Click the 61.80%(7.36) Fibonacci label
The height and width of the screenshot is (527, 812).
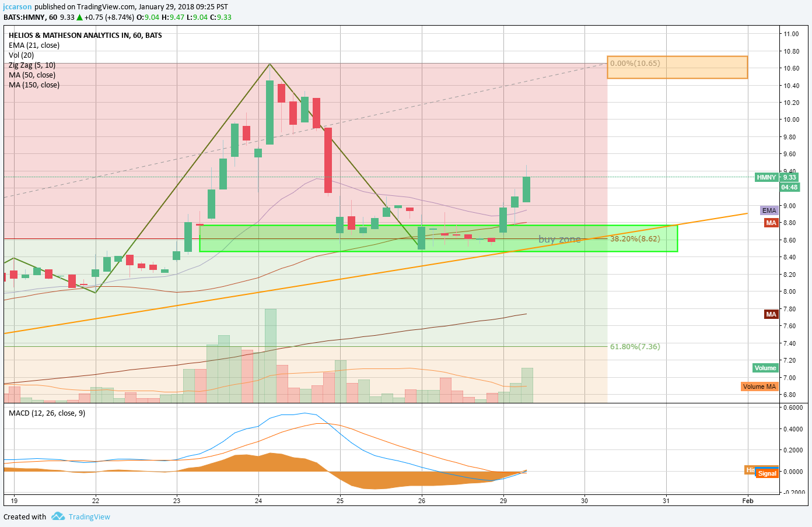[x=635, y=346]
